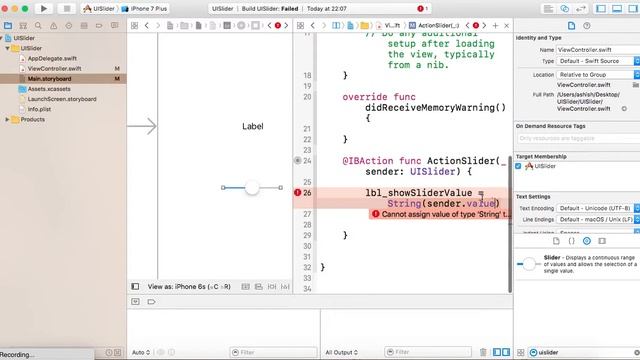The height and width of the screenshot is (360, 640).
Task: Open ActionSlider method in jump bar
Action: (435, 25)
